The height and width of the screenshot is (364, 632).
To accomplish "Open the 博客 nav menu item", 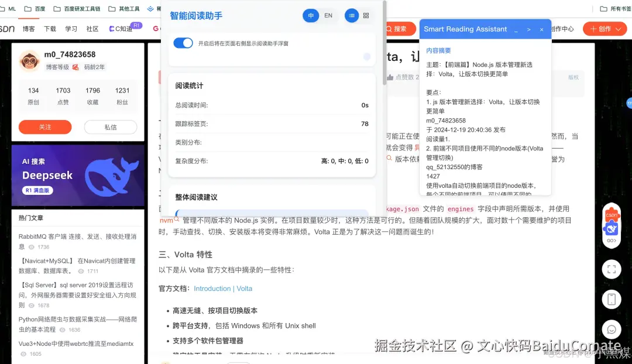I will coord(29,29).
